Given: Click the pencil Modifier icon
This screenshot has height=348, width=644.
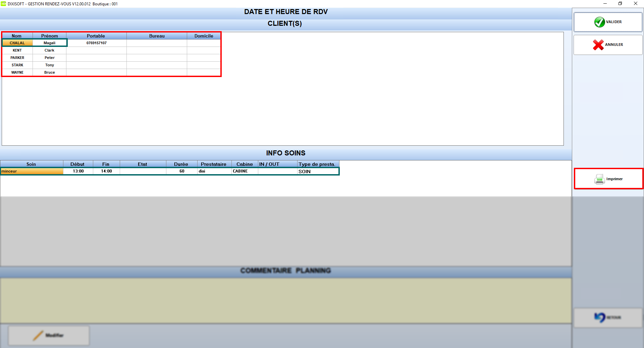Looking at the screenshot, I should click(38, 336).
